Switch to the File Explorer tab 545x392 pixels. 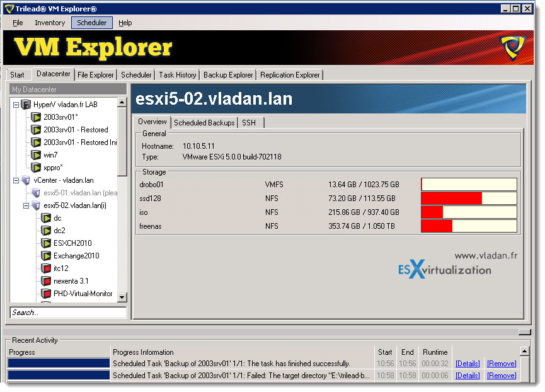coord(96,75)
